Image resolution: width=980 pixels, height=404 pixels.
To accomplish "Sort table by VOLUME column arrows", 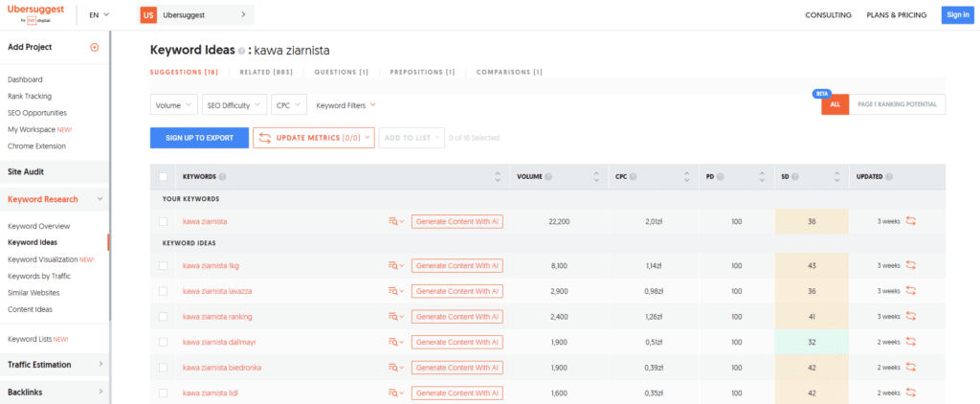I will coord(596,177).
